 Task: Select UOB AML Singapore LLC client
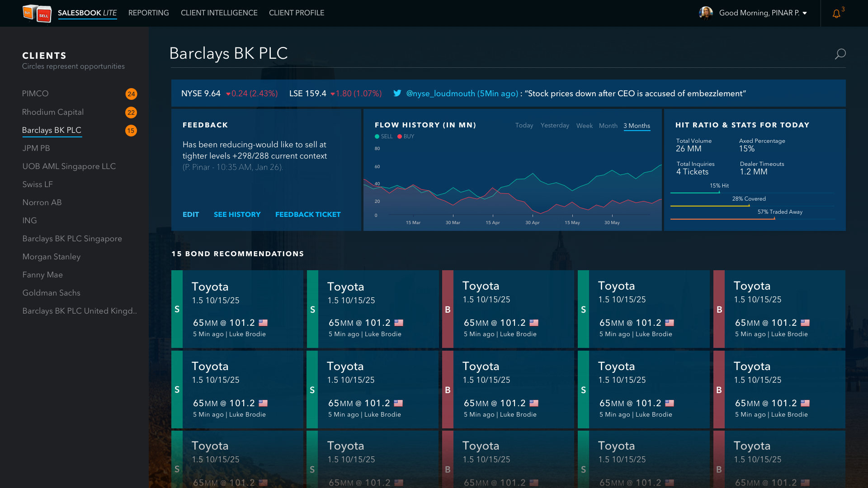point(69,166)
